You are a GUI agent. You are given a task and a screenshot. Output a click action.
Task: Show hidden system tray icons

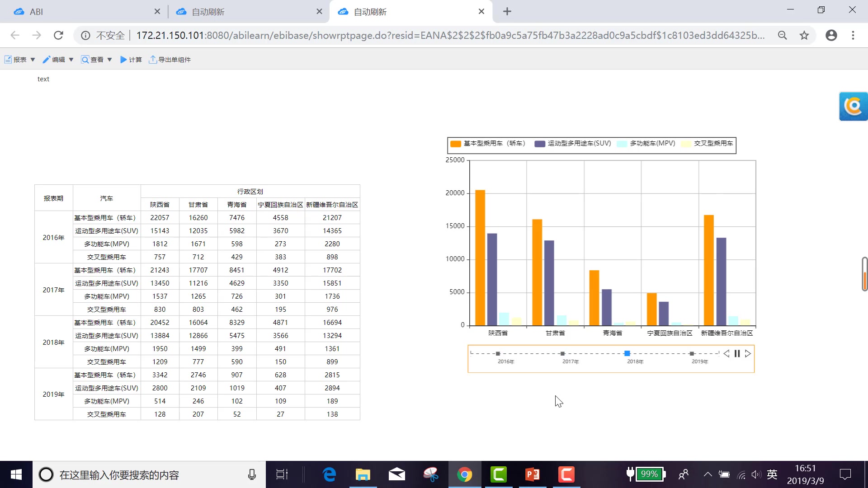coord(708,474)
